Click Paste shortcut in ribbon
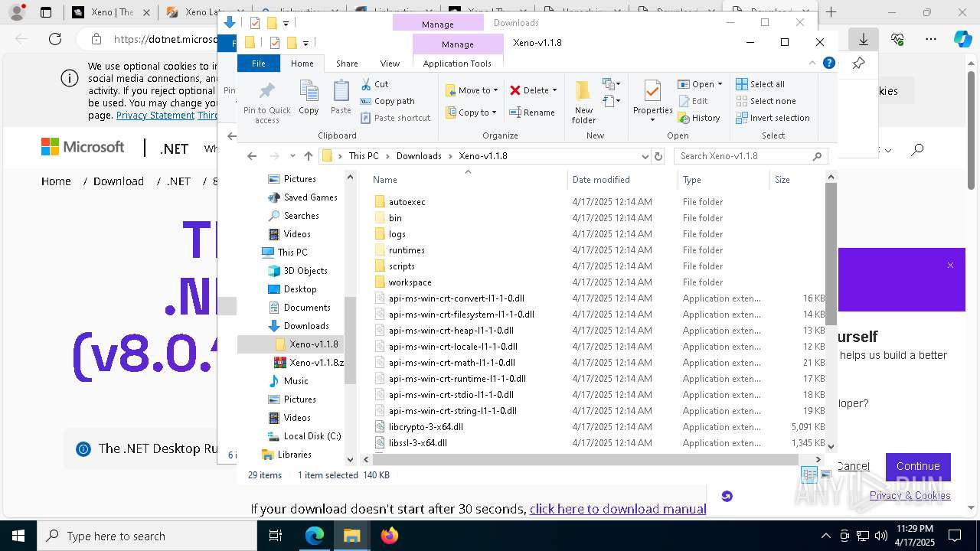 pyautogui.click(x=395, y=118)
